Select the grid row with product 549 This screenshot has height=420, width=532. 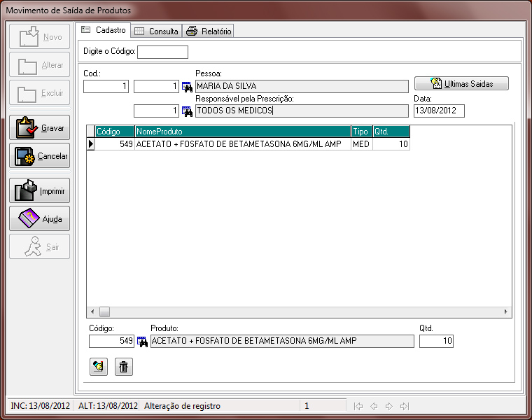(241, 143)
